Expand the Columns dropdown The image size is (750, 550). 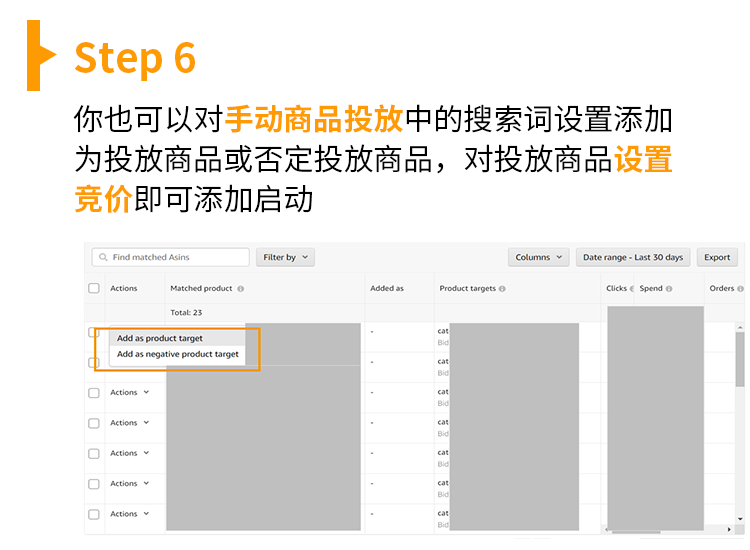(538, 258)
